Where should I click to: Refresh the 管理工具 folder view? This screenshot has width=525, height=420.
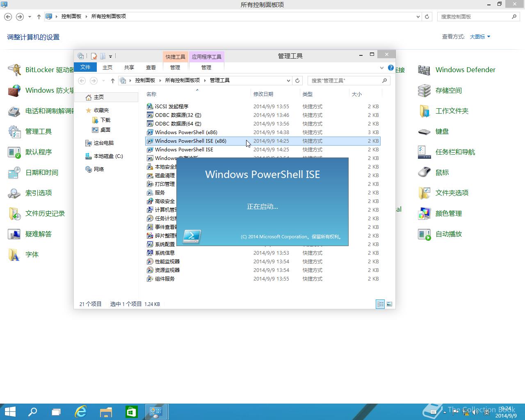point(297,80)
